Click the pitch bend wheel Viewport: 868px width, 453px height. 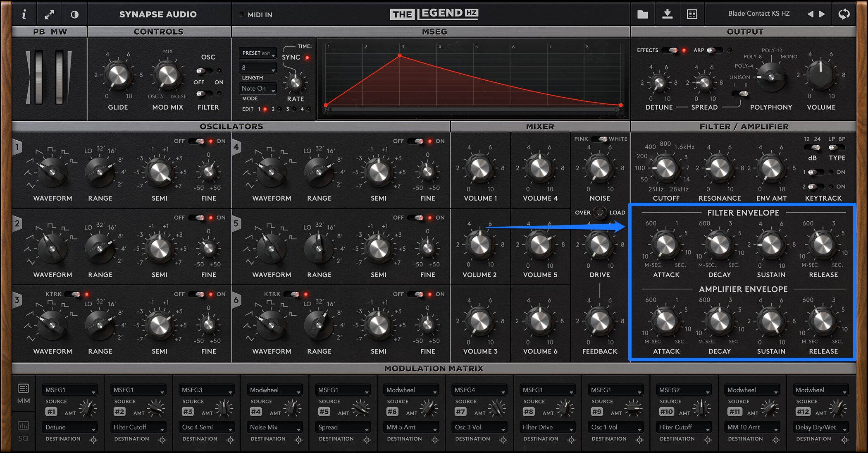tap(38, 77)
